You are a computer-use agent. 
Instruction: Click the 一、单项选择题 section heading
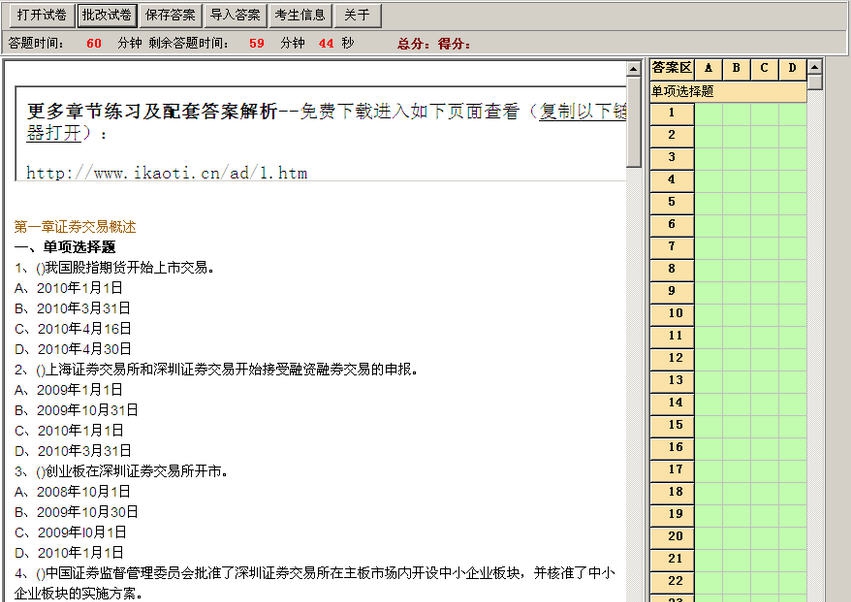click(65, 247)
